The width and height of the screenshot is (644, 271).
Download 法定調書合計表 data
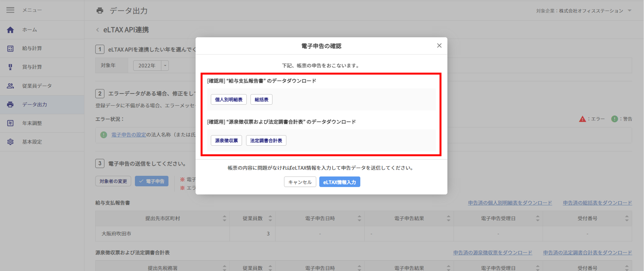[266, 140]
